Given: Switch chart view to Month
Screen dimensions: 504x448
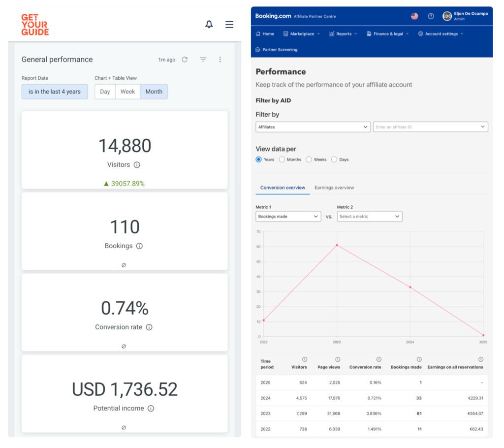Looking at the screenshot, I should (154, 92).
